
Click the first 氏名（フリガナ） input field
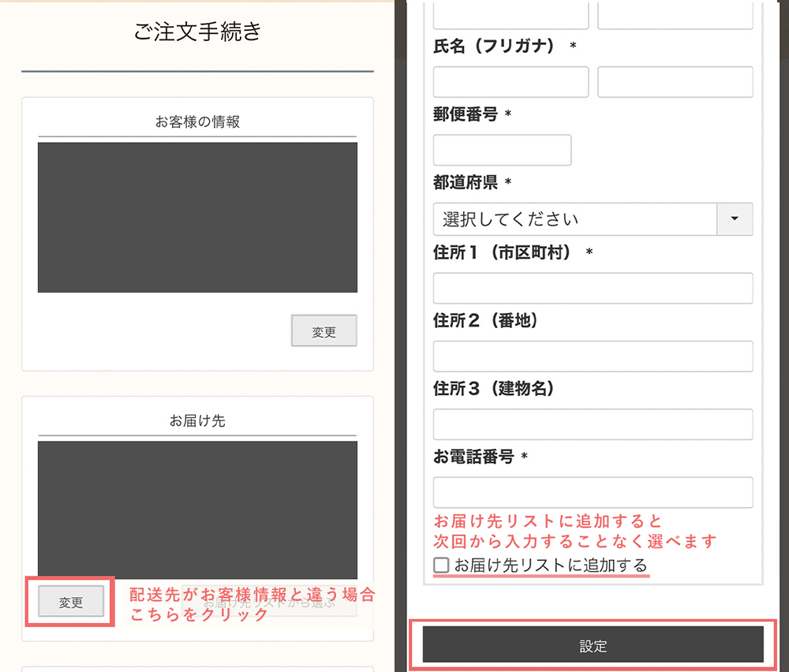coord(510,82)
